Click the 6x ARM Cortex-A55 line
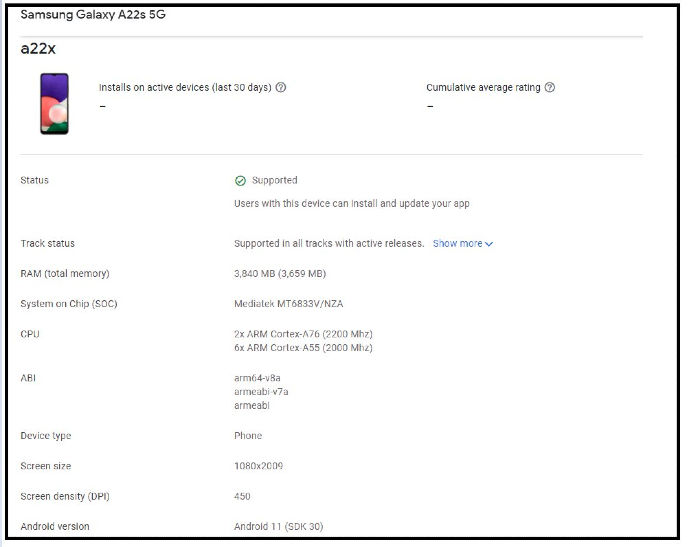This screenshot has height=547, width=700. (x=303, y=347)
